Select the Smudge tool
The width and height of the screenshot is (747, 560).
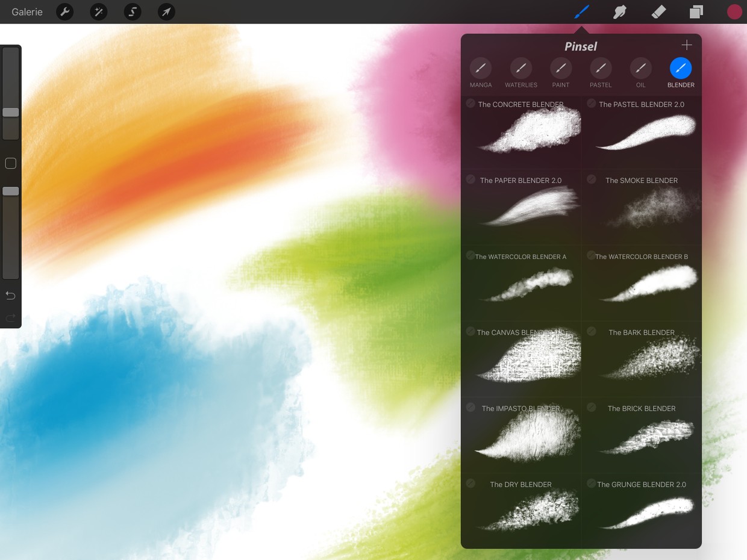tap(619, 11)
